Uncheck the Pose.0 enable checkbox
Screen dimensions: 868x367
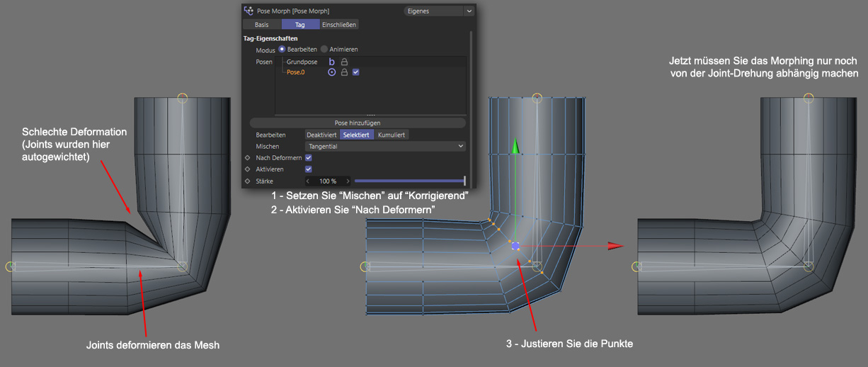click(356, 72)
